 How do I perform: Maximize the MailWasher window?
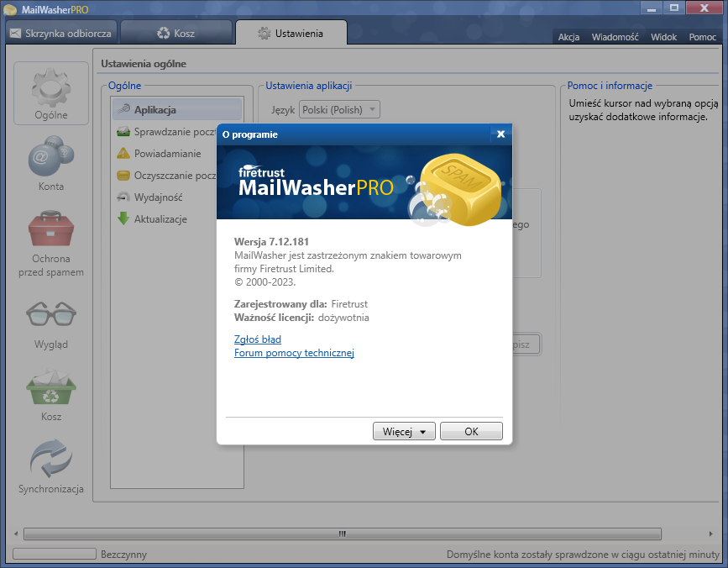tap(673, 8)
